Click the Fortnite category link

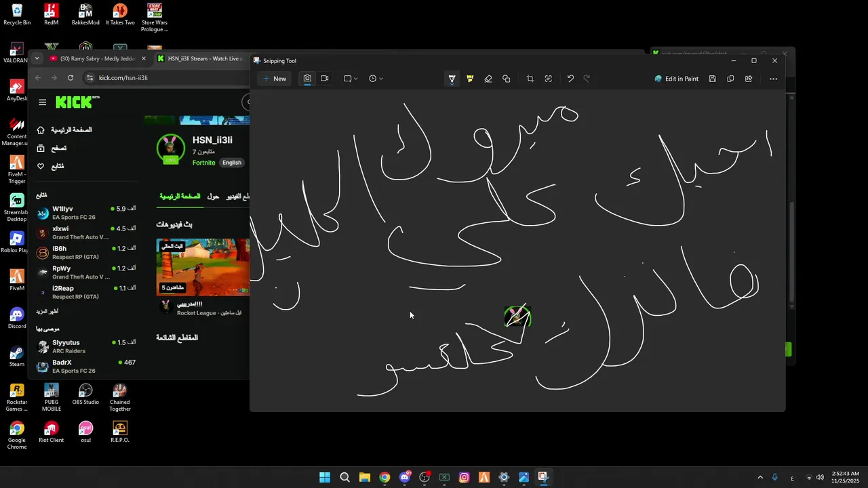(203, 163)
